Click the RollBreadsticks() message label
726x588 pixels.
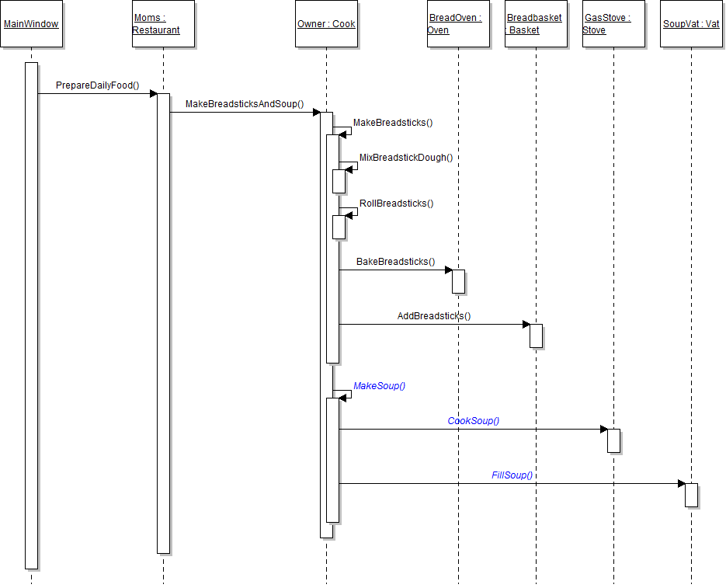(x=396, y=204)
